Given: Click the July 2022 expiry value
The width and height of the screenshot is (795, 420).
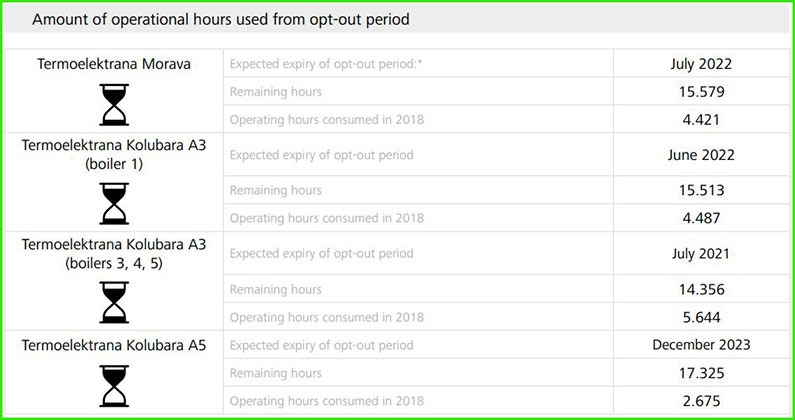Looking at the screenshot, I should [701, 64].
